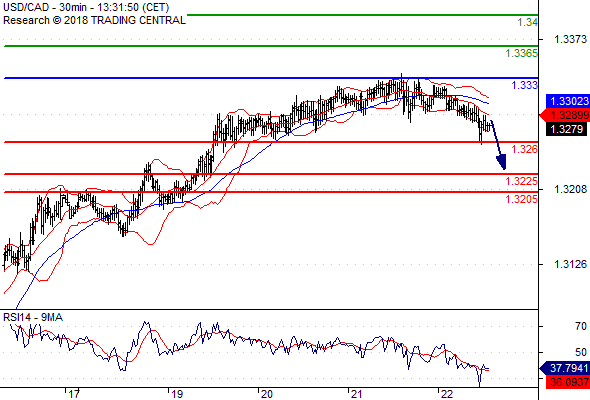The height and width of the screenshot is (400, 590).
Task: Click the 1.3208 price axis value
Action: click(570, 189)
